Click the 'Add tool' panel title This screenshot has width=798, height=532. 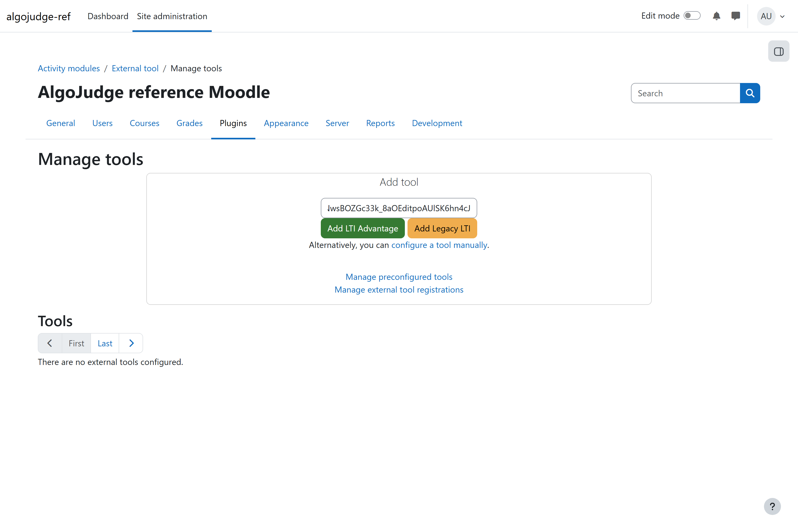[x=399, y=182]
